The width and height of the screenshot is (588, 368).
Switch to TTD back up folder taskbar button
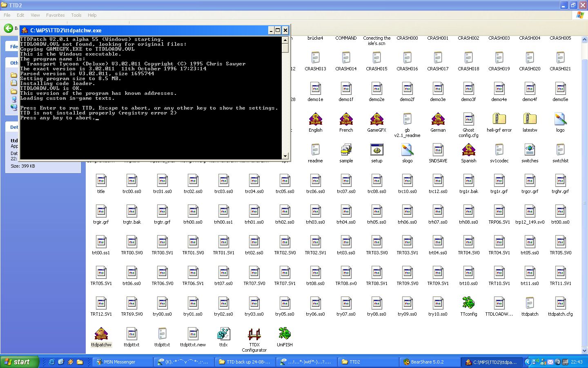[x=245, y=362]
